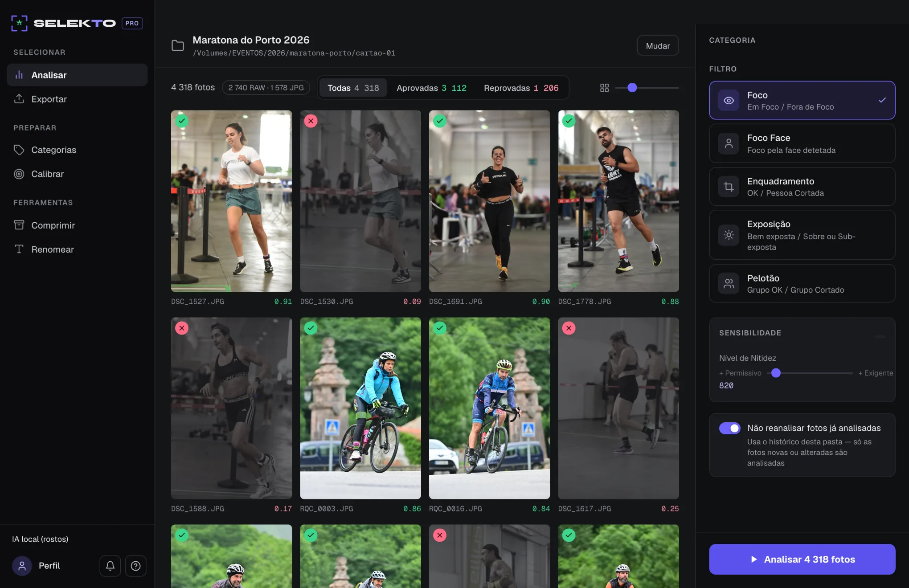Open the DSC_1527.JPG thumbnail
Screen dimensions: 909x588
pos(231,201)
